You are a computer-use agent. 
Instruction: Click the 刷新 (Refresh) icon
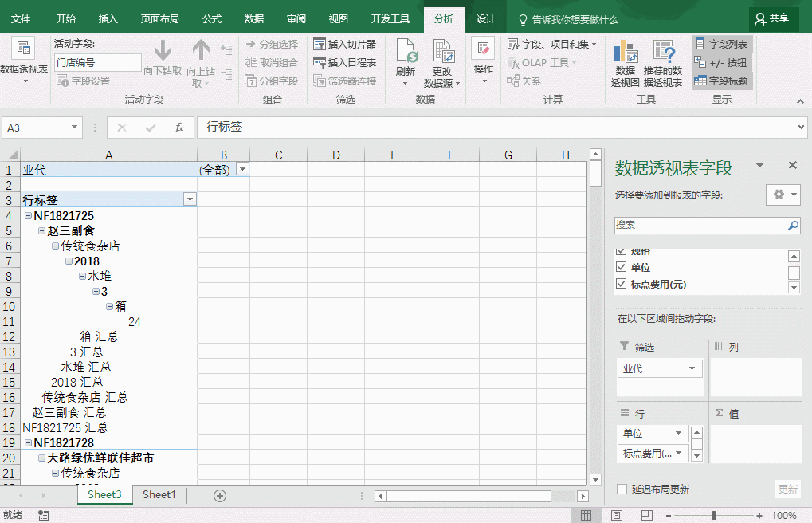406,53
